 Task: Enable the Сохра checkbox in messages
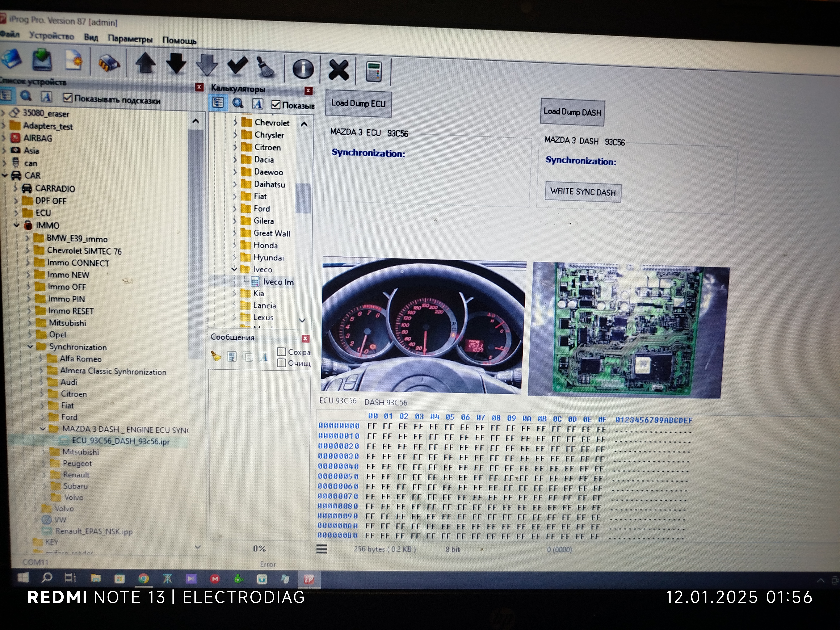(x=281, y=352)
